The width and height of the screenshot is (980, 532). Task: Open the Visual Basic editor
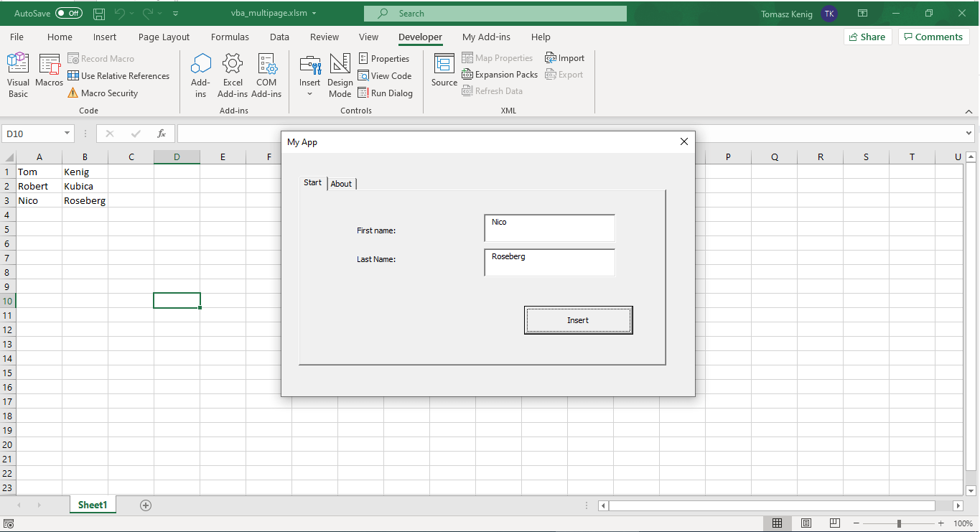(x=17, y=75)
